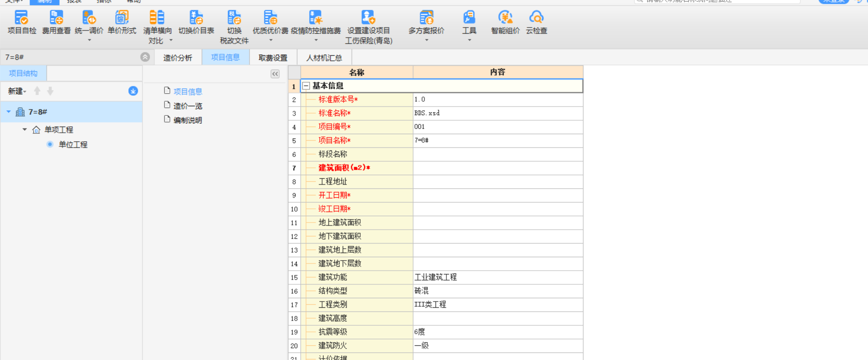
Task: Open the 项目信息 page in the list
Action: click(x=187, y=91)
